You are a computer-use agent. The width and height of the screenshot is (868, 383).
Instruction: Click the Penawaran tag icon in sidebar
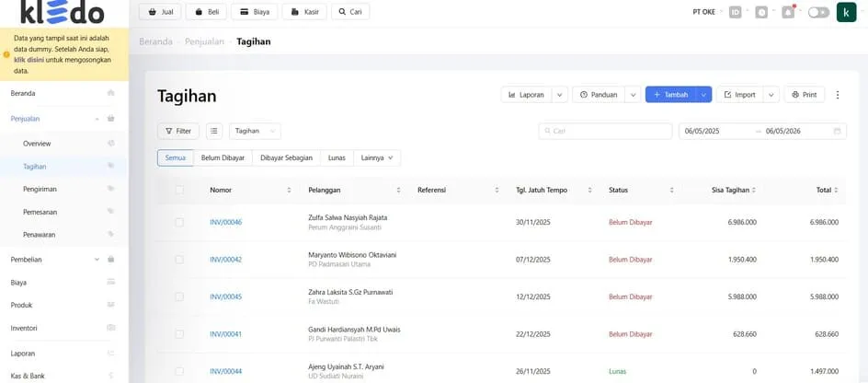110,235
